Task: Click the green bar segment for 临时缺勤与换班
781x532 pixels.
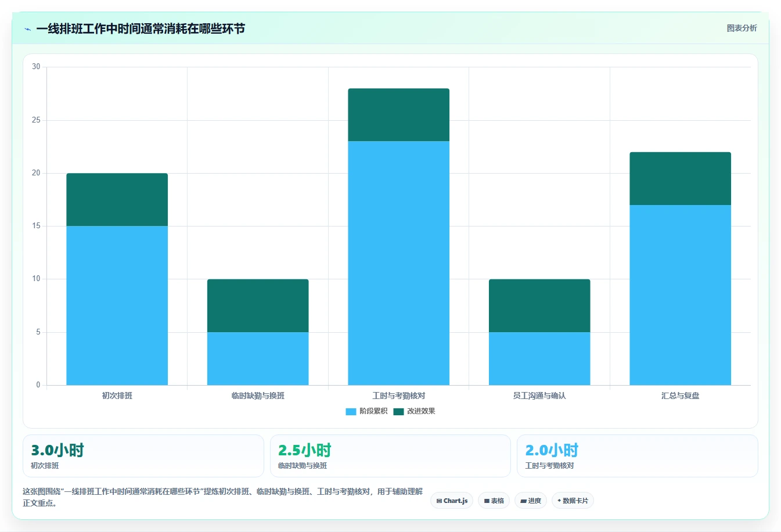Action: [x=258, y=305]
